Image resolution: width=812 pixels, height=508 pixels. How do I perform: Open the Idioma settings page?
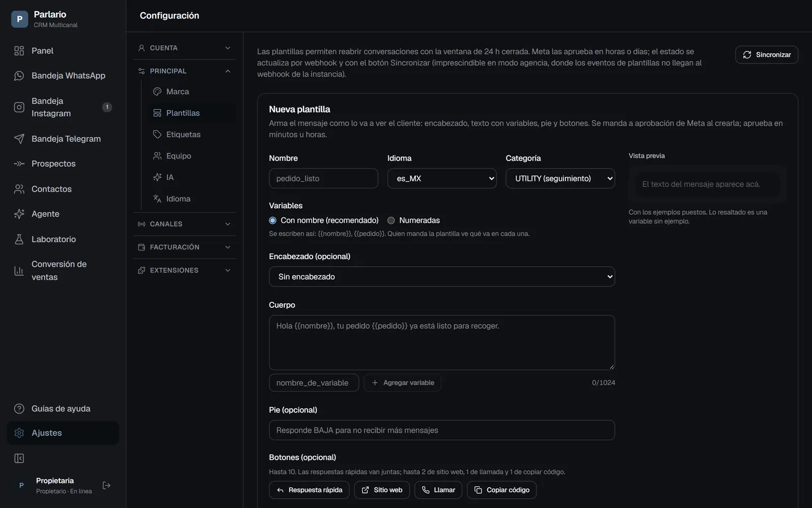pyautogui.click(x=191, y=199)
